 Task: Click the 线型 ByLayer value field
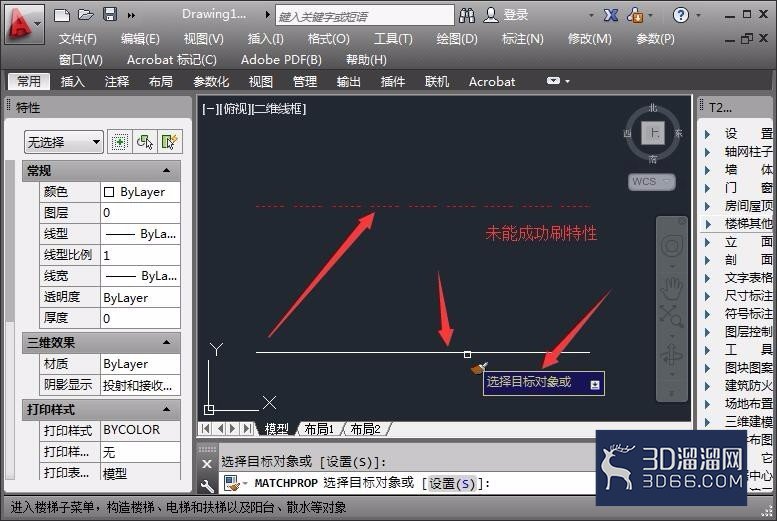pos(140,234)
